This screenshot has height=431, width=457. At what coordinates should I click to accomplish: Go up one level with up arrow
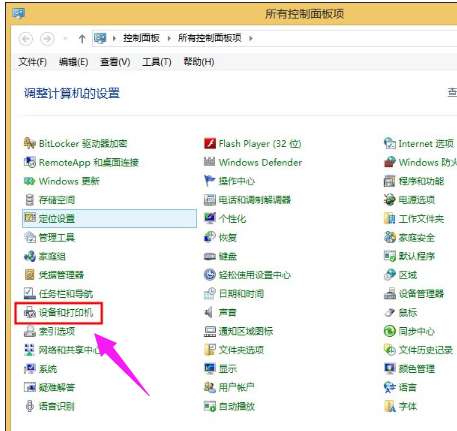[x=82, y=39]
